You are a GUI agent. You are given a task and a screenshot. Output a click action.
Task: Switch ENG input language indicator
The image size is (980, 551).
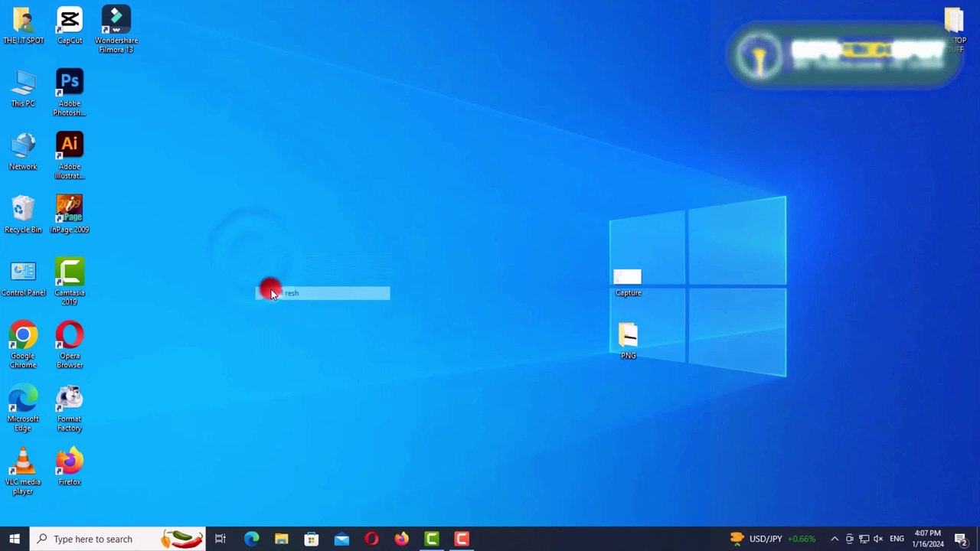[897, 539]
